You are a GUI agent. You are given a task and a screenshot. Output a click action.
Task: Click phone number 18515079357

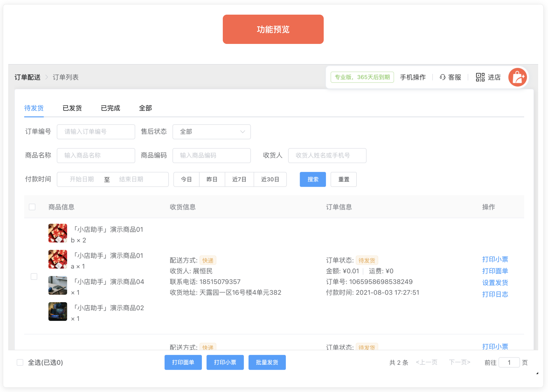click(220, 282)
